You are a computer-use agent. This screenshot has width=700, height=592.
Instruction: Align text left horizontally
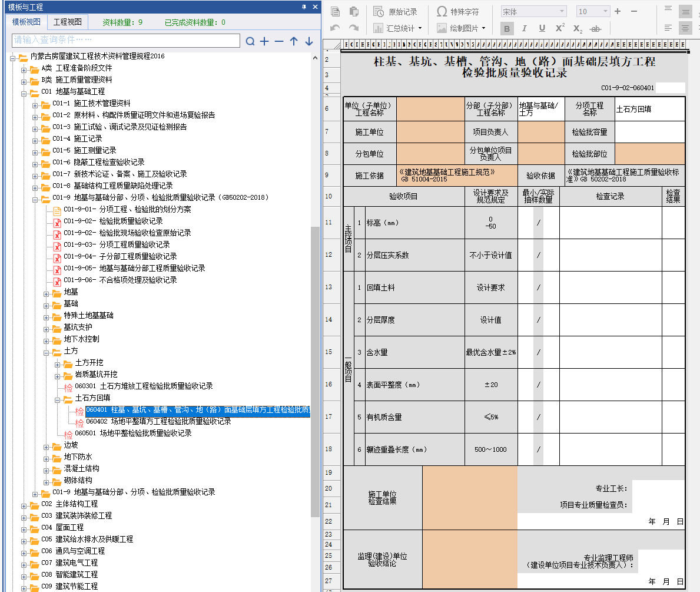pos(668,28)
